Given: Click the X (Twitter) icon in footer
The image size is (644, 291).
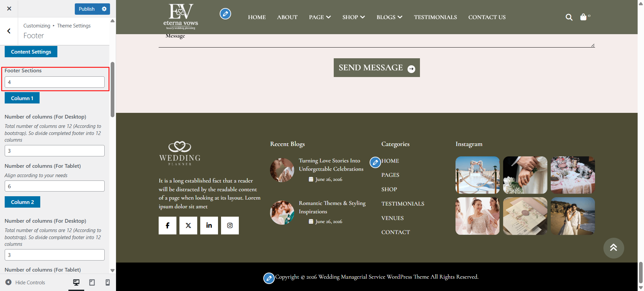Looking at the screenshot, I should 188,225.
